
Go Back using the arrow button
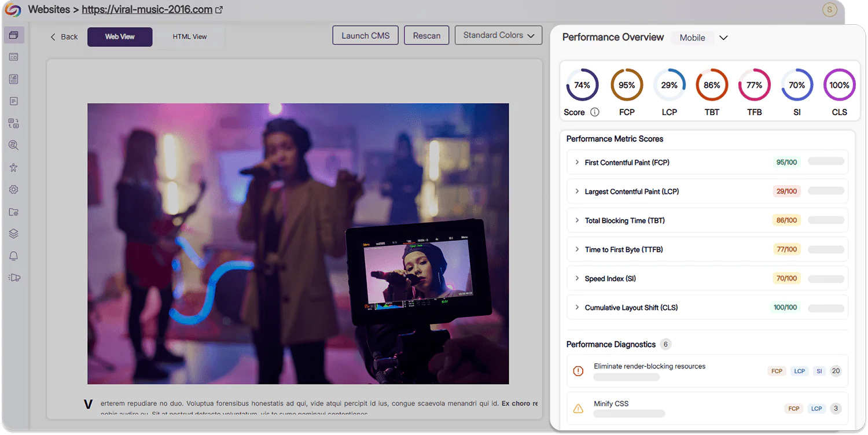pyautogui.click(x=64, y=36)
